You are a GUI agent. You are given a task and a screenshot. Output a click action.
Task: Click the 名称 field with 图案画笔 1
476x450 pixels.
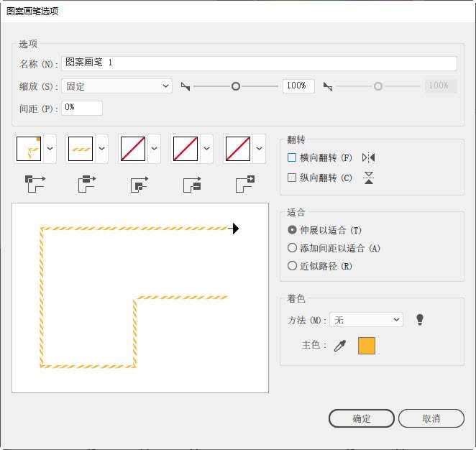260,63
